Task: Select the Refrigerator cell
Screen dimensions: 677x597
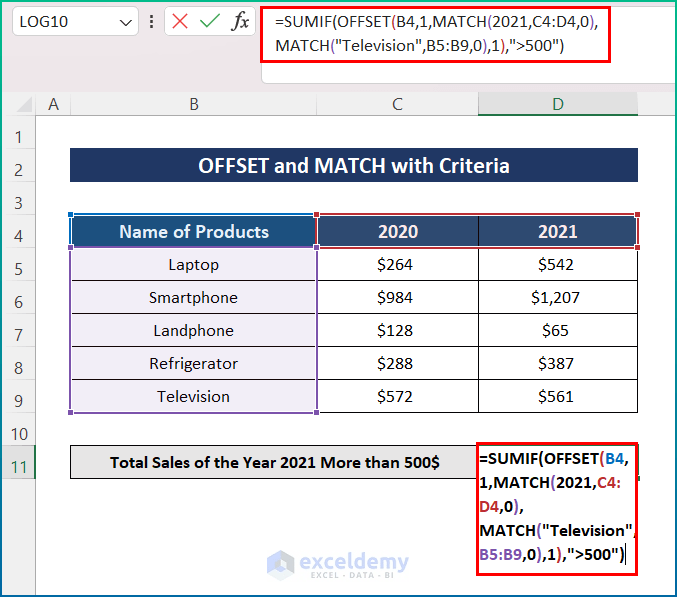Action: tap(193, 363)
